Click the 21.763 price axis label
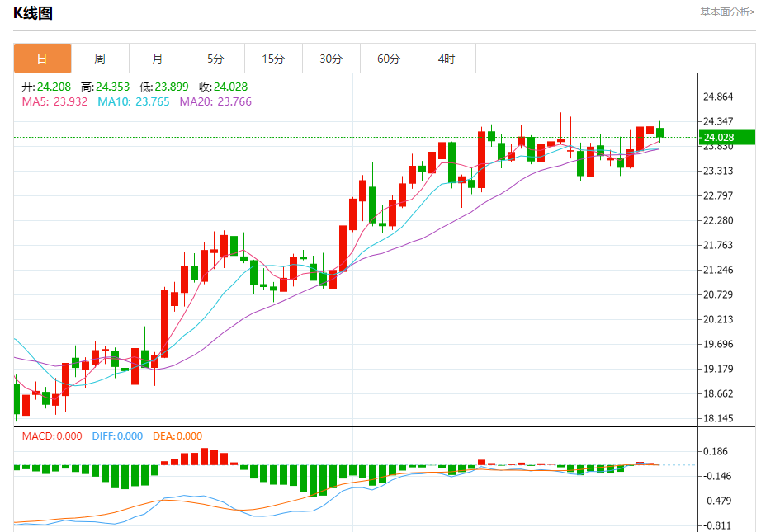The height and width of the screenshot is (532, 761). pyautogui.click(x=718, y=245)
